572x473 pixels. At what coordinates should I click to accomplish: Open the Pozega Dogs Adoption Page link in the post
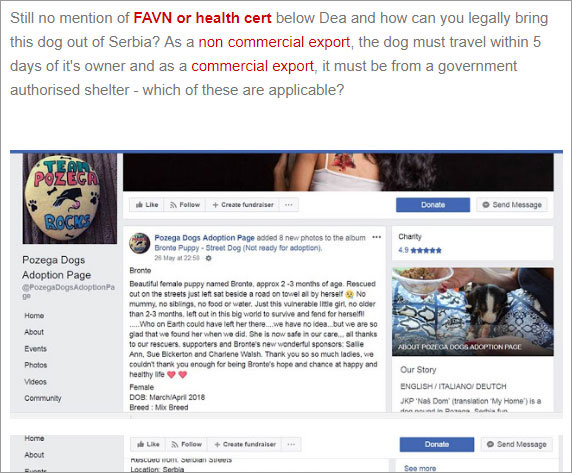coord(204,238)
